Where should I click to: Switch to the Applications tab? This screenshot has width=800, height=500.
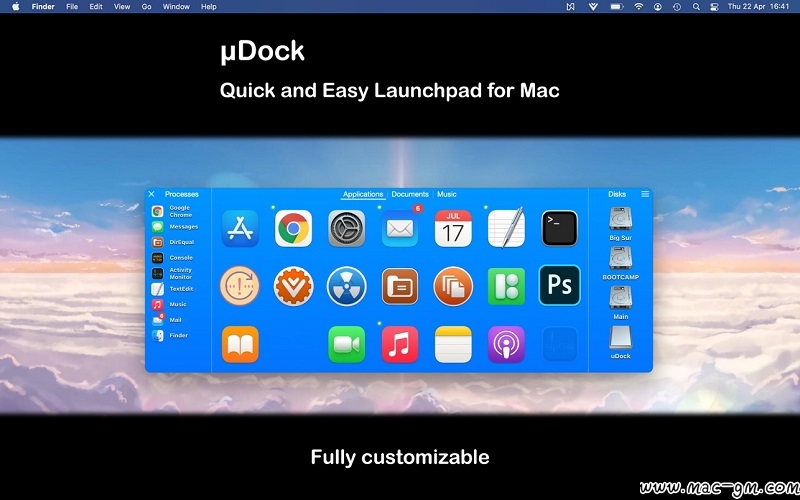363,194
